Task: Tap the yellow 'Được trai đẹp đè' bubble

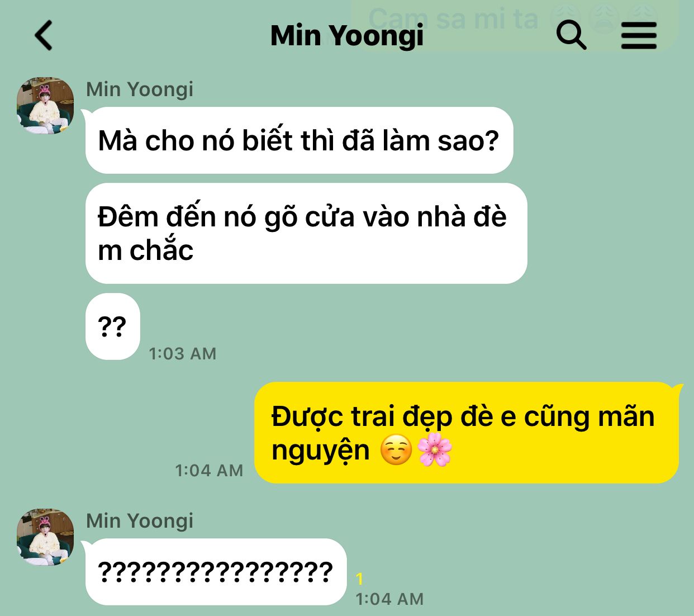Action: (467, 433)
